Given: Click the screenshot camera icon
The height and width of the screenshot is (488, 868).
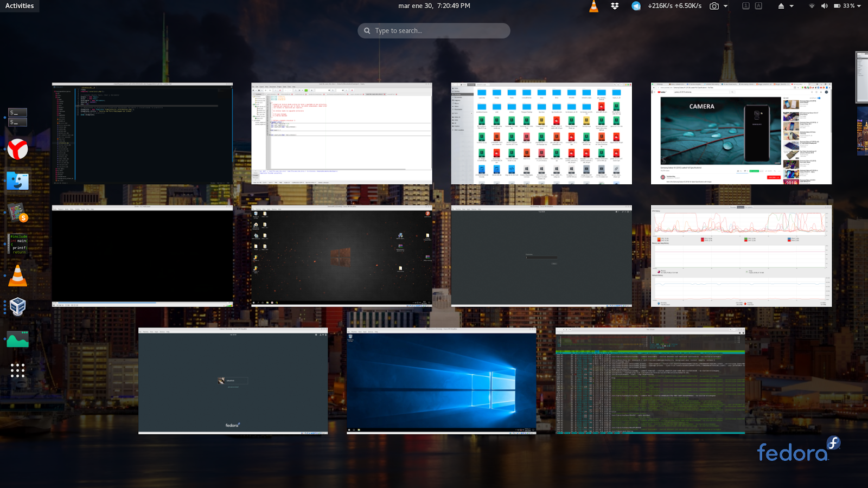Looking at the screenshot, I should 714,6.
